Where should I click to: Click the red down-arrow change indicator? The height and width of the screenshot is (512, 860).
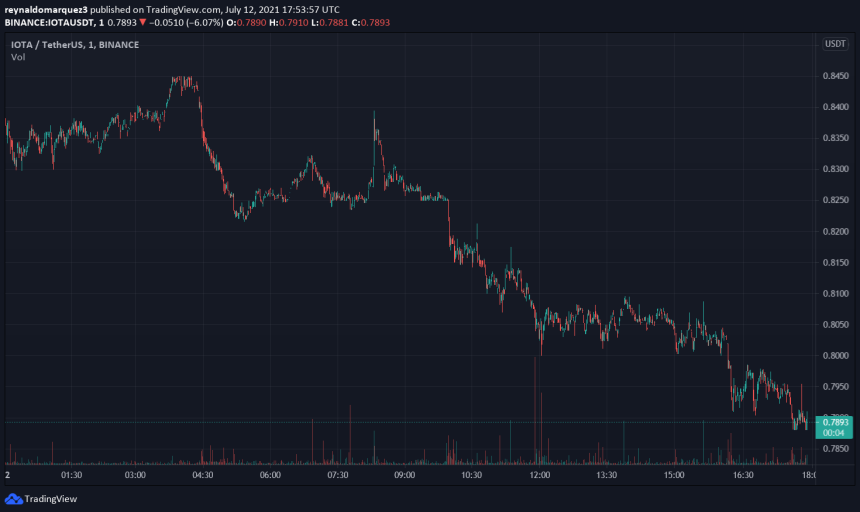click(143, 22)
